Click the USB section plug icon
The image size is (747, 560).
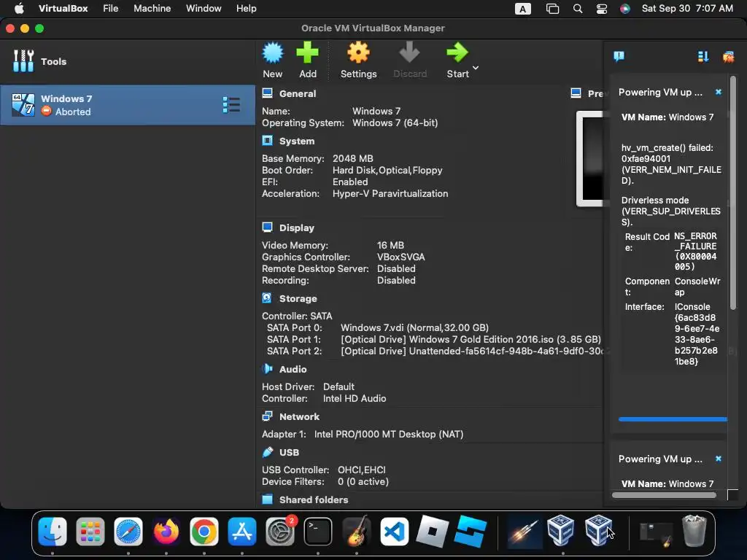pyautogui.click(x=267, y=452)
